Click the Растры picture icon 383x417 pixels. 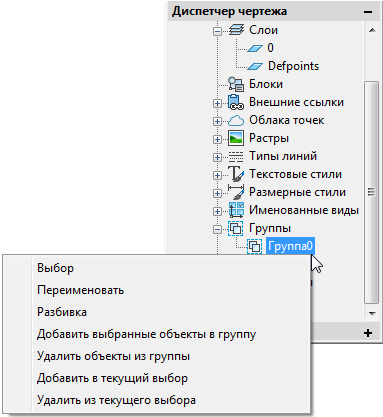click(236, 138)
